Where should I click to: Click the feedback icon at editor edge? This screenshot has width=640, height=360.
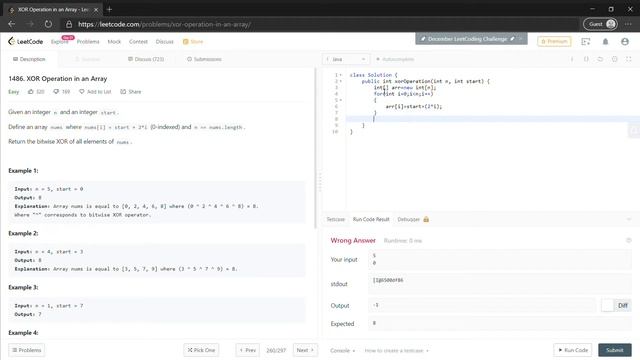[634, 131]
